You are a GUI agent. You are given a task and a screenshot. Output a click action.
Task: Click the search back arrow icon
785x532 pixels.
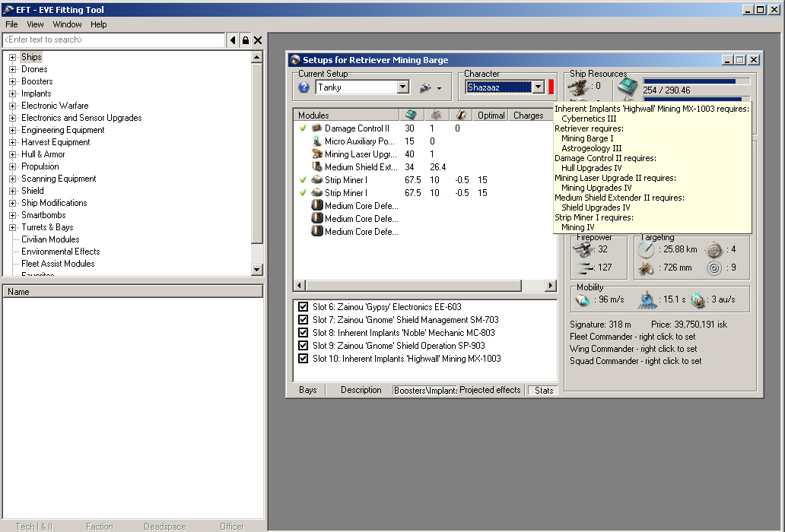pyautogui.click(x=232, y=40)
